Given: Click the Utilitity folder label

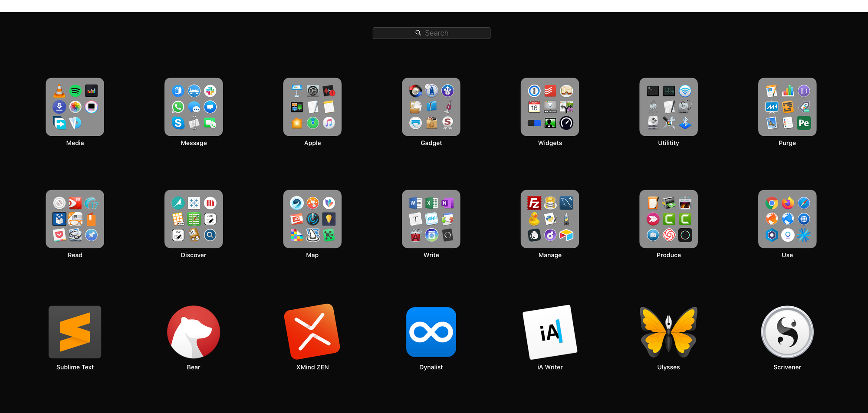Looking at the screenshot, I should point(668,143).
